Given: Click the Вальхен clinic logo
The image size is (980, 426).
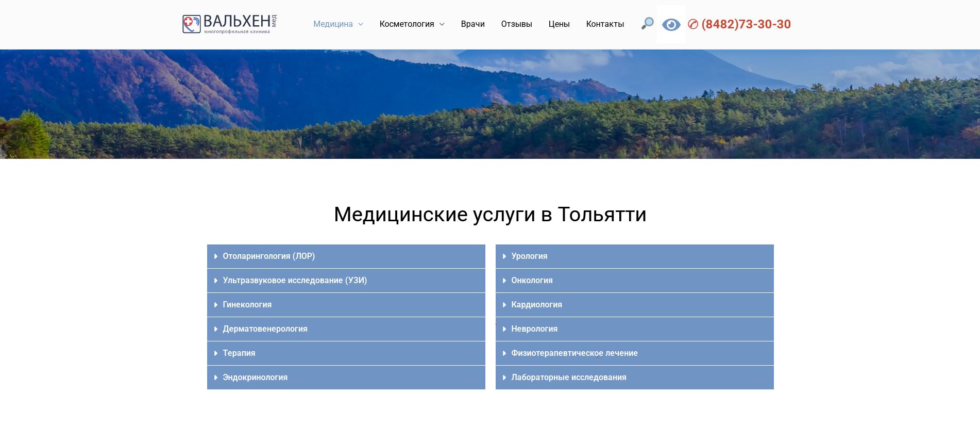Looking at the screenshot, I should 230,24.
